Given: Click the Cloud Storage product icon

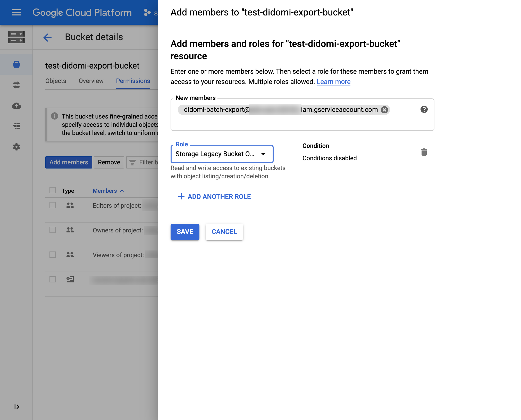Looking at the screenshot, I should [x=16, y=37].
